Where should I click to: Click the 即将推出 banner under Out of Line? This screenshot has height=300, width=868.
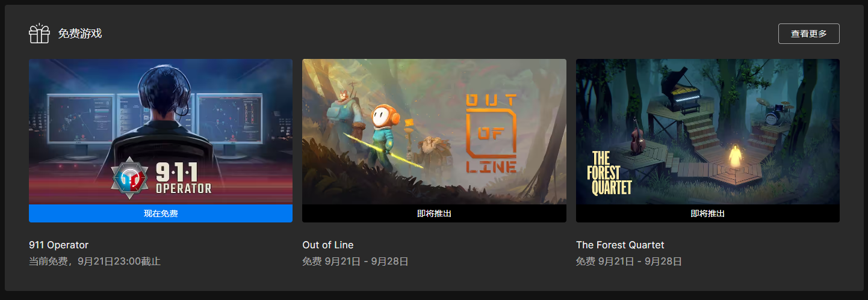[434, 213]
